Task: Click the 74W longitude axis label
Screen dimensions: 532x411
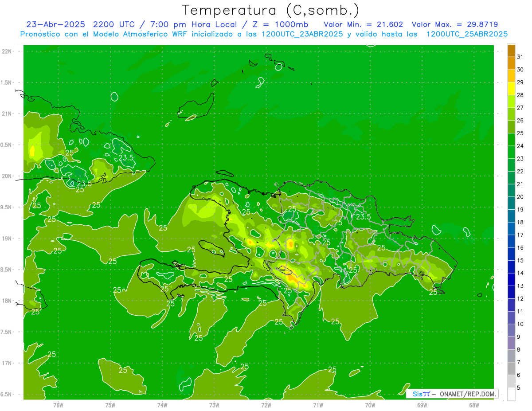Action: tap(162, 405)
